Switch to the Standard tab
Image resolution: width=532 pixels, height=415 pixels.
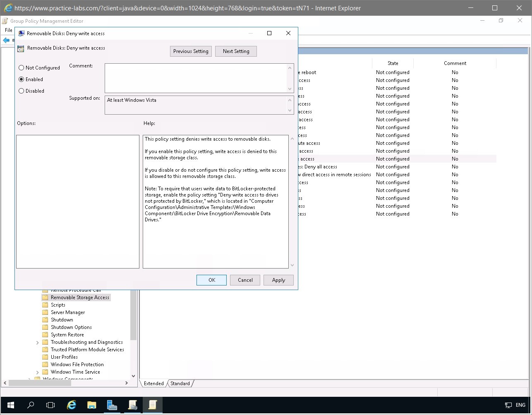pos(180,383)
